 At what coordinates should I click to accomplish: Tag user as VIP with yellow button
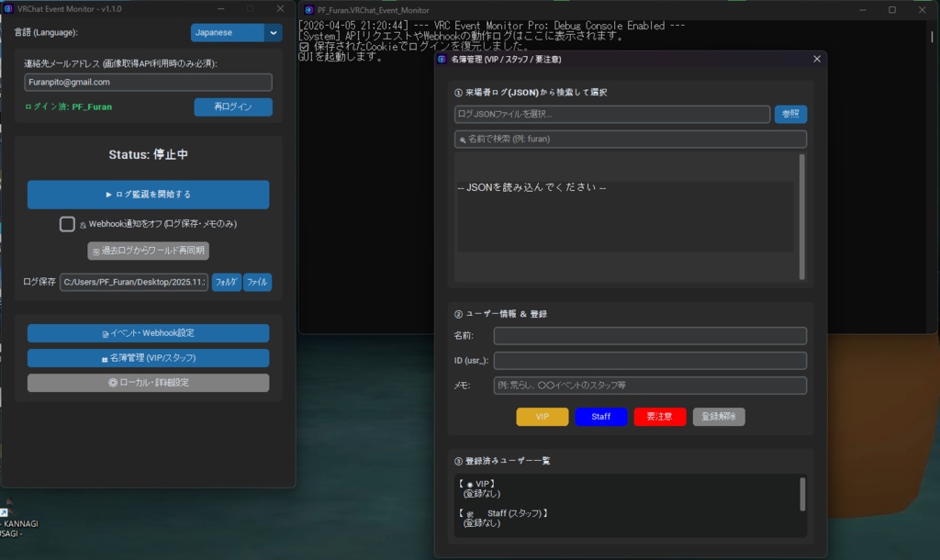pos(541,416)
